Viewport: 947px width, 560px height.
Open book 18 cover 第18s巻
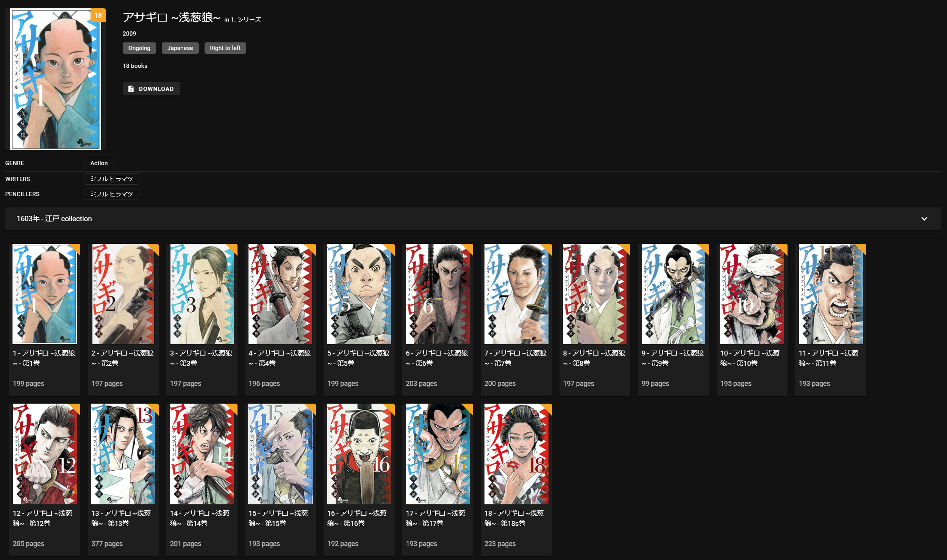516,454
